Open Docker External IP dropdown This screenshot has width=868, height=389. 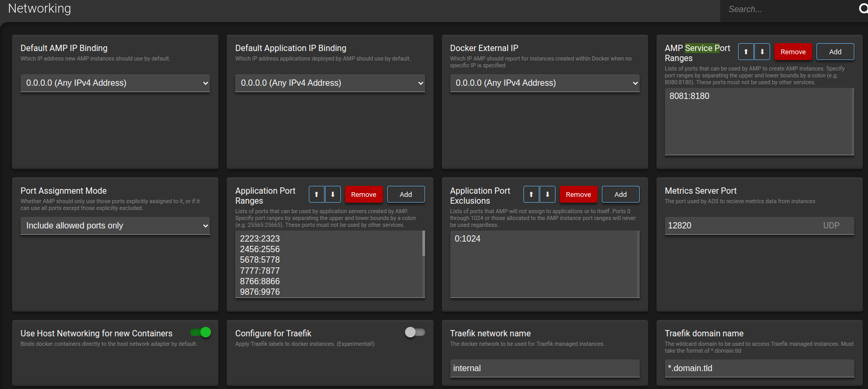(544, 83)
